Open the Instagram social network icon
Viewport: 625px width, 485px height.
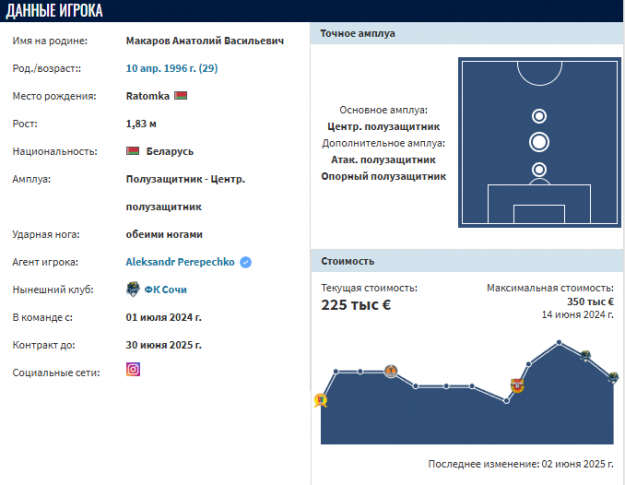(133, 369)
